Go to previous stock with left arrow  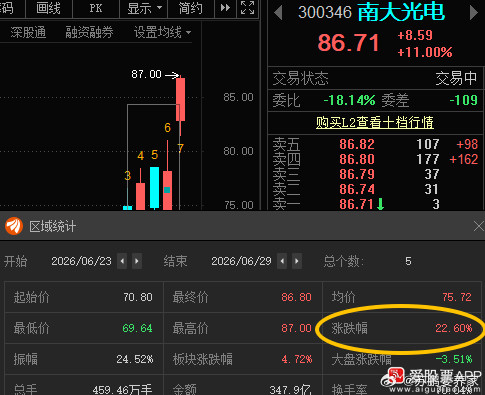(x=278, y=13)
